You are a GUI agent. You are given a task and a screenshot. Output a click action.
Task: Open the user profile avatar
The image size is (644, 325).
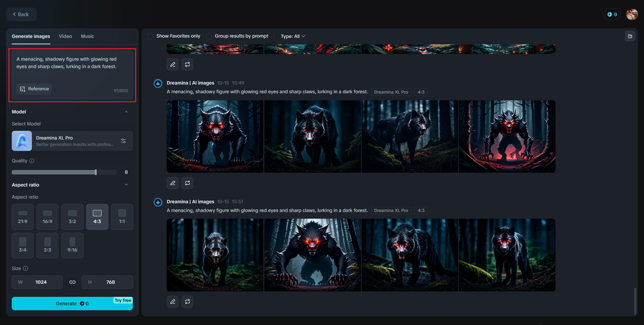pos(632,15)
